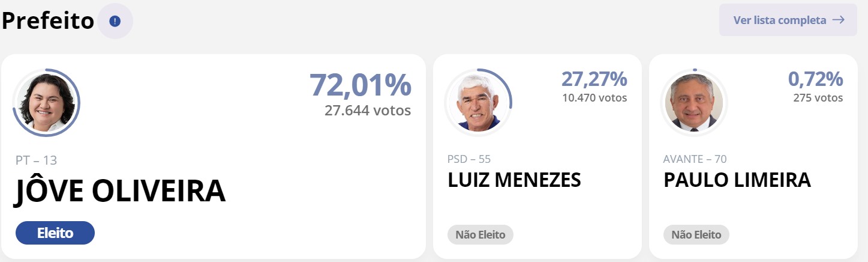
Task: Click the arrow icon in Ver lista completa
Action: (x=838, y=20)
